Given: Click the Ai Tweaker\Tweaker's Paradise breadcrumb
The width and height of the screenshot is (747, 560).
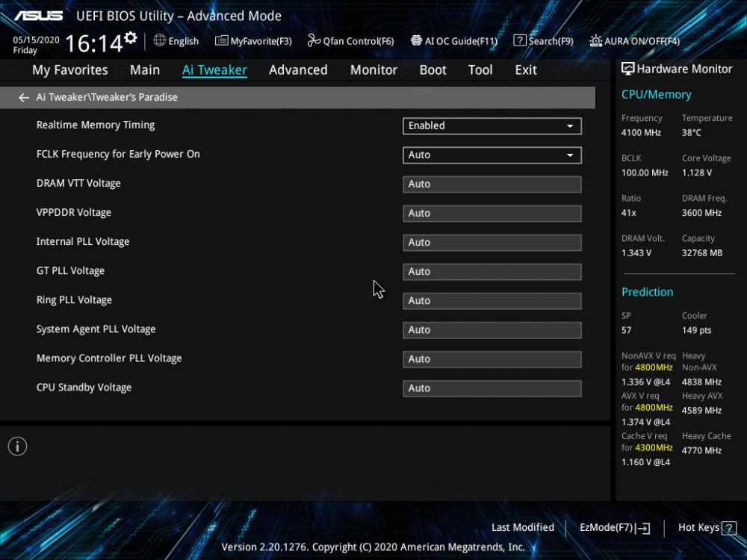Looking at the screenshot, I should tap(107, 97).
